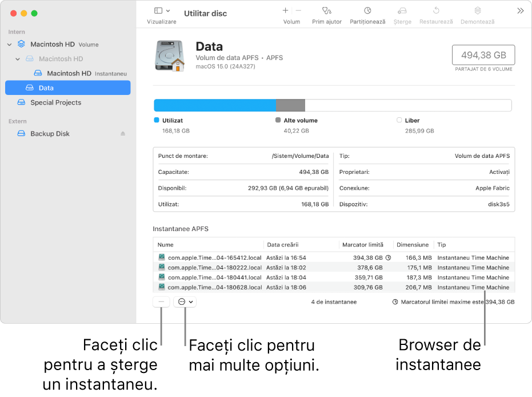The height and width of the screenshot is (397, 532).
Task: Click the gray Alte volume legend swatch
Action: click(278, 120)
